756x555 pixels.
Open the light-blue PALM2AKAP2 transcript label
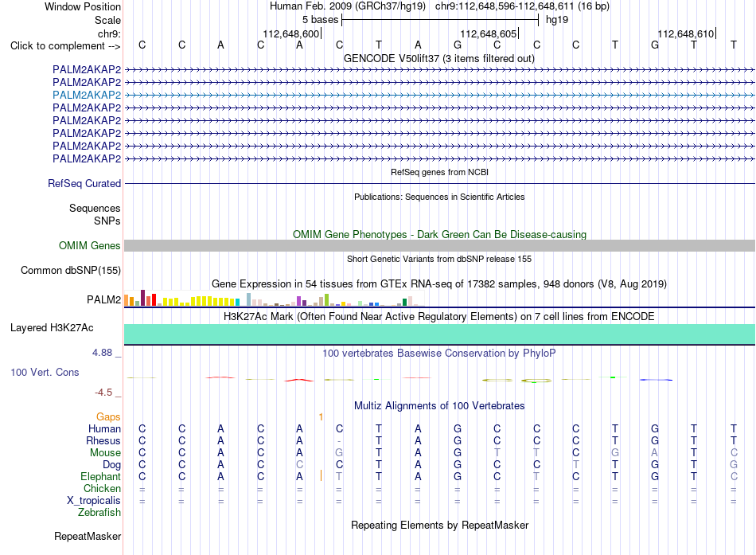coord(87,95)
